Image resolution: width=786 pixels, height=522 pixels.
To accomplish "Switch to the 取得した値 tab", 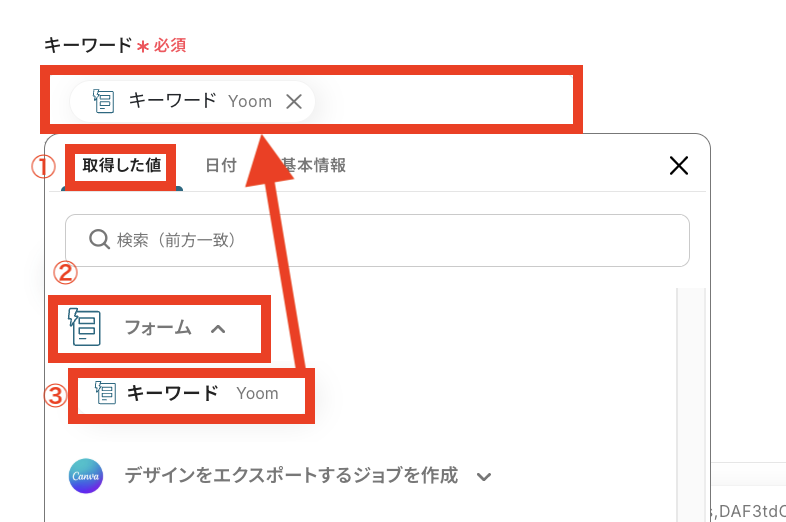I will click(121, 165).
